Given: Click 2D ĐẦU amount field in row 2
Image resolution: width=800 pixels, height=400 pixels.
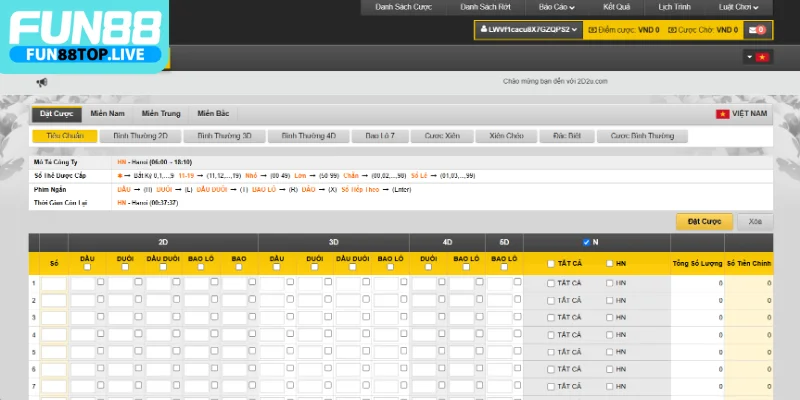Looking at the screenshot, I should pos(83,301).
